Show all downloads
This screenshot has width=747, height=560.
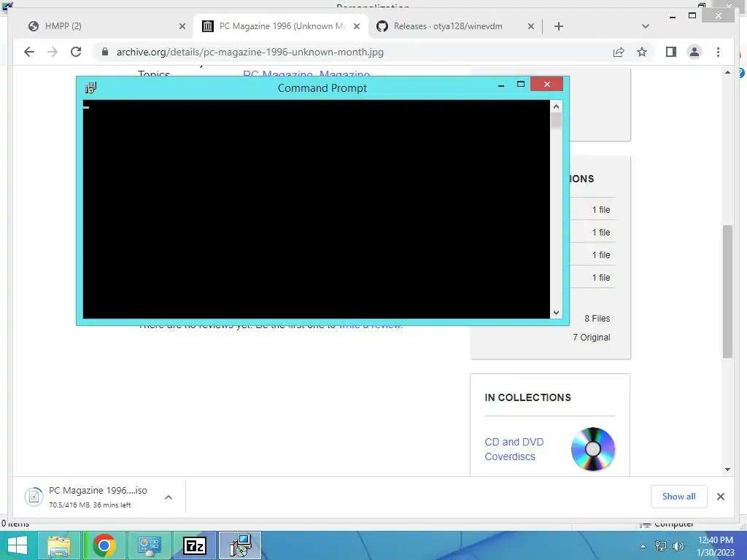(678, 496)
